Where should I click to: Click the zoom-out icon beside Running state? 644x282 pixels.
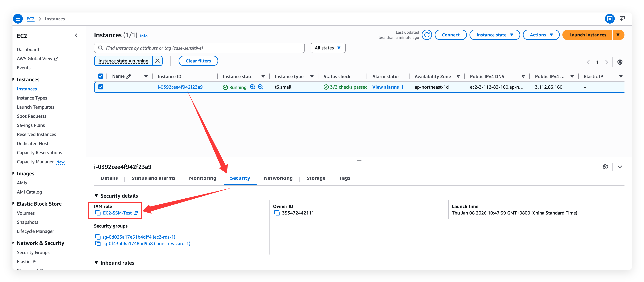click(260, 87)
